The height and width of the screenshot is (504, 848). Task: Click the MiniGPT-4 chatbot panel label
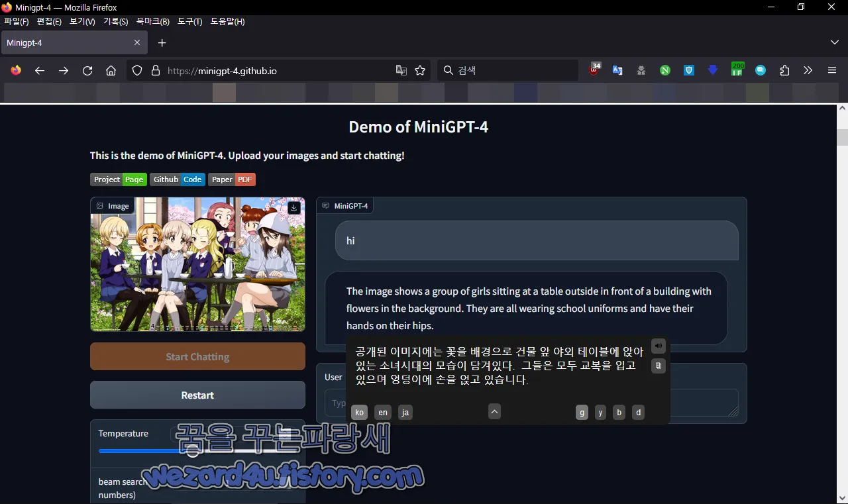[x=344, y=206]
